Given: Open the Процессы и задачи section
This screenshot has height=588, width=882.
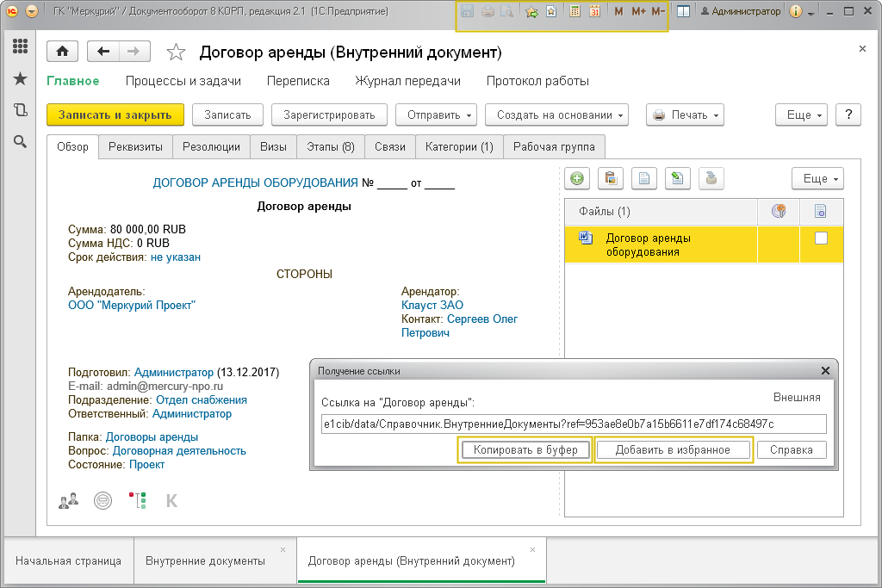Looking at the screenshot, I should (x=183, y=81).
